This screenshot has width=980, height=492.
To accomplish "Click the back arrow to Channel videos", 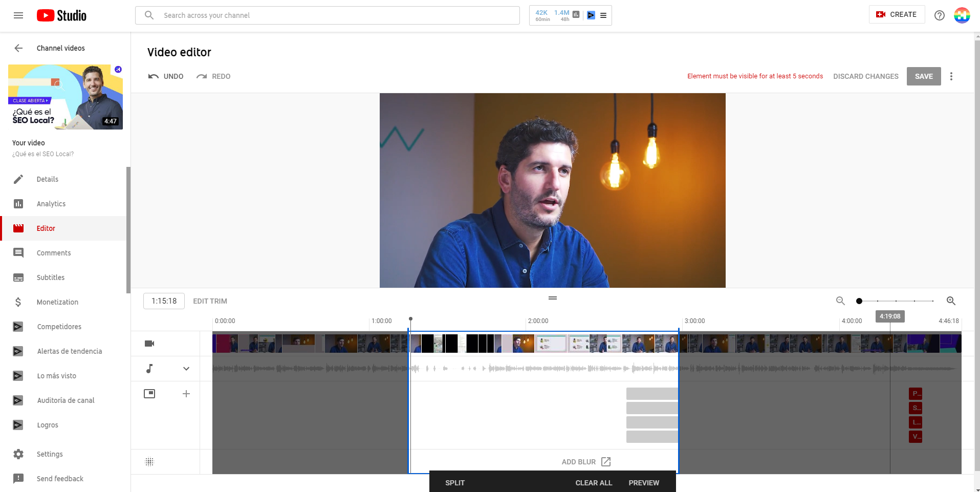I will coord(18,48).
